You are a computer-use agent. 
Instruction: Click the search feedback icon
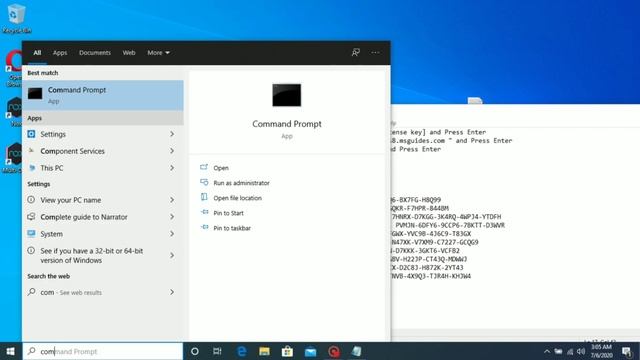pos(356,53)
